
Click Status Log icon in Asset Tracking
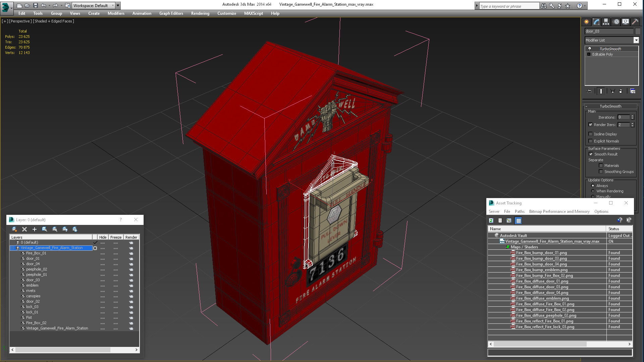coord(500,221)
